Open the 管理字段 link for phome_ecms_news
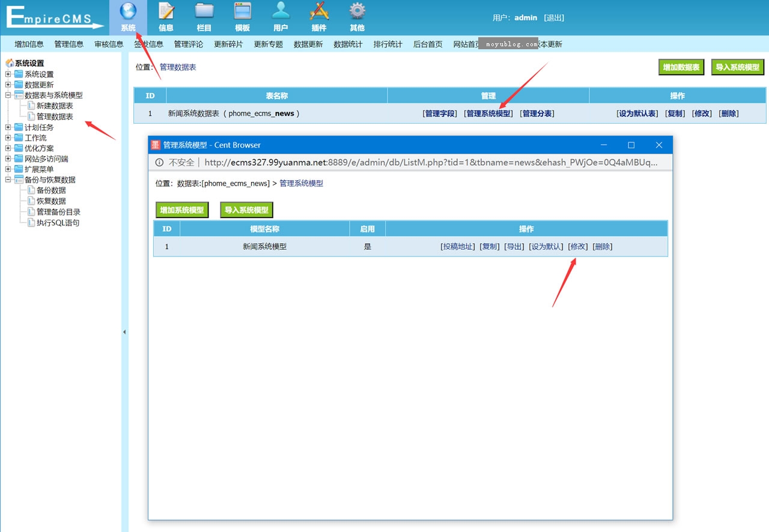Screen dimensions: 769x532 (x=439, y=113)
